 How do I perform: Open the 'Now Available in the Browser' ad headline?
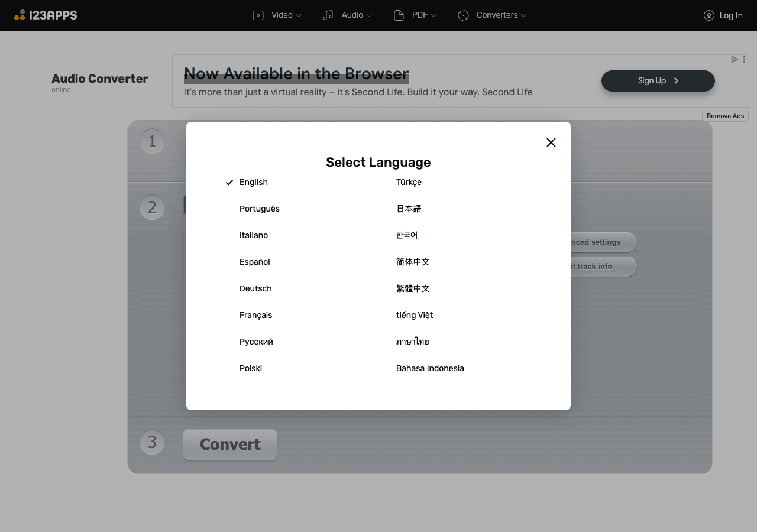tap(296, 74)
